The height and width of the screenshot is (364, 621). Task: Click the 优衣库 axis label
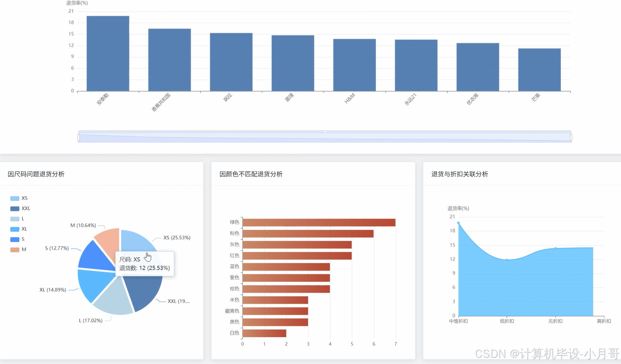point(472,99)
